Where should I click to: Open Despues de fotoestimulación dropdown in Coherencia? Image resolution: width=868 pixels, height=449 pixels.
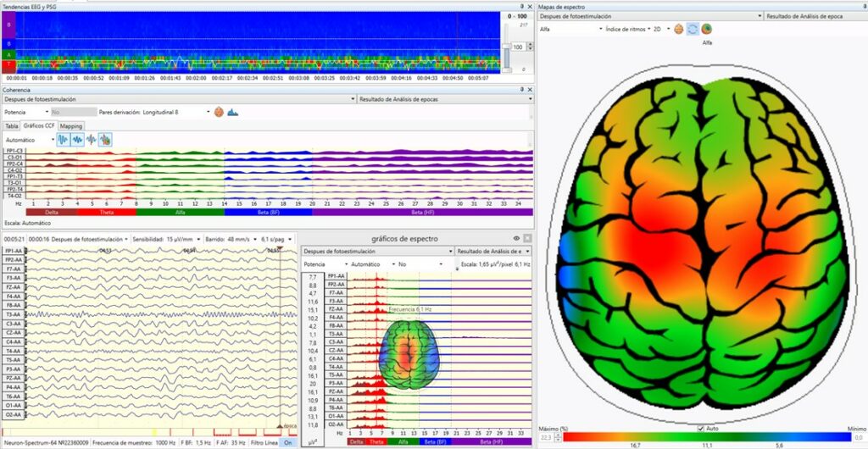[180, 99]
